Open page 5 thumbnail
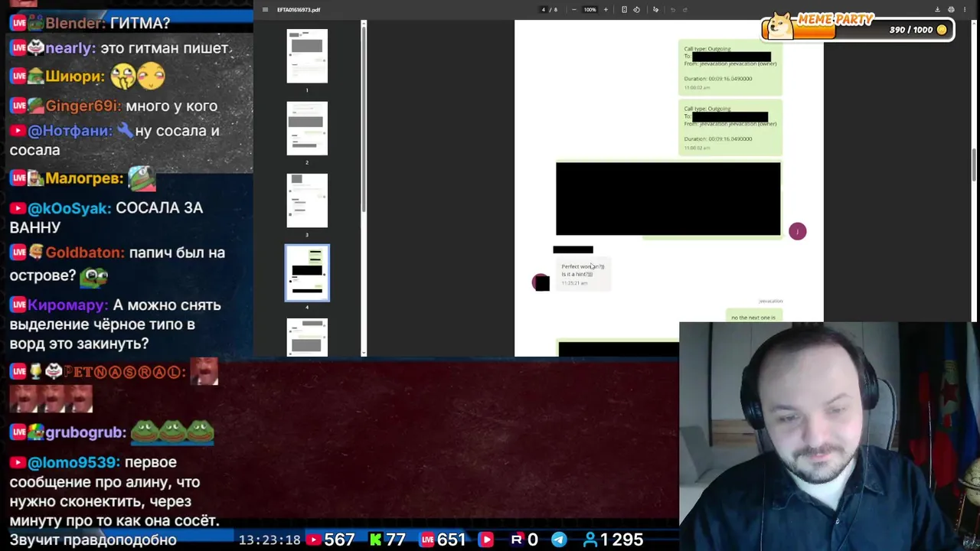The width and height of the screenshot is (980, 551). pyautogui.click(x=307, y=337)
